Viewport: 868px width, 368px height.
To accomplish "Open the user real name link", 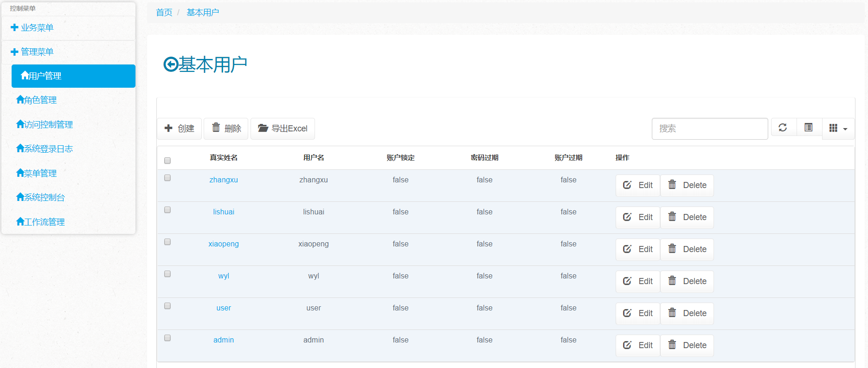I will point(224,308).
